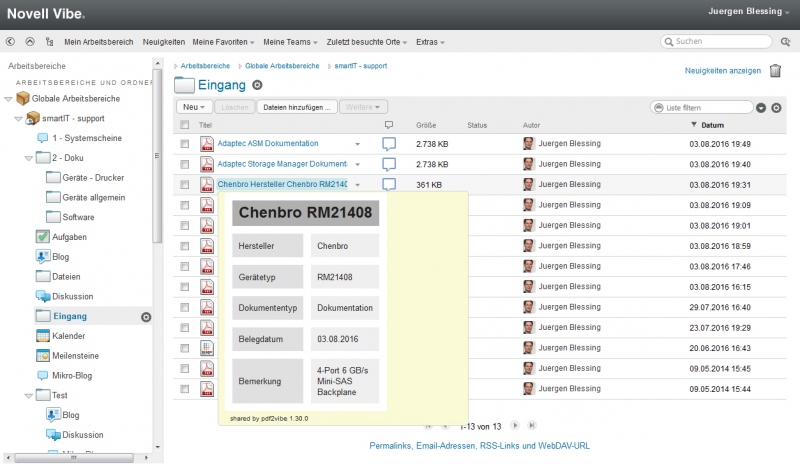
Task: Open Neuigkeiten menu item
Action: click(x=164, y=42)
